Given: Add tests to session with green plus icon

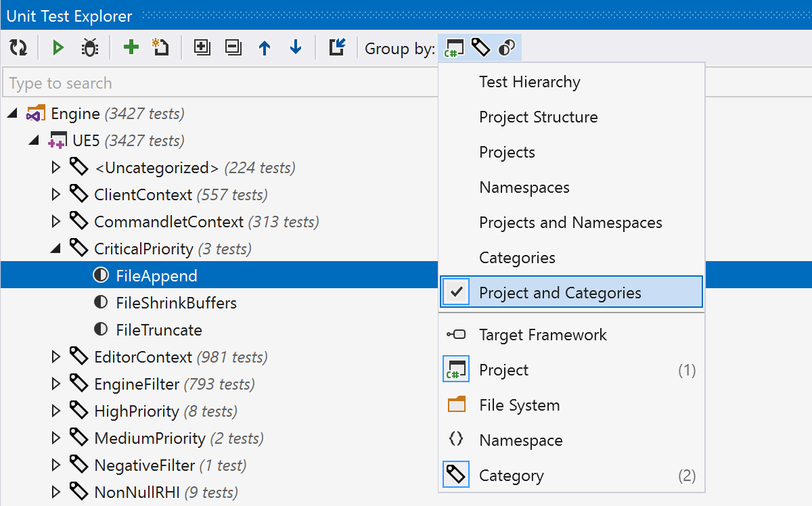Looking at the screenshot, I should [130, 47].
